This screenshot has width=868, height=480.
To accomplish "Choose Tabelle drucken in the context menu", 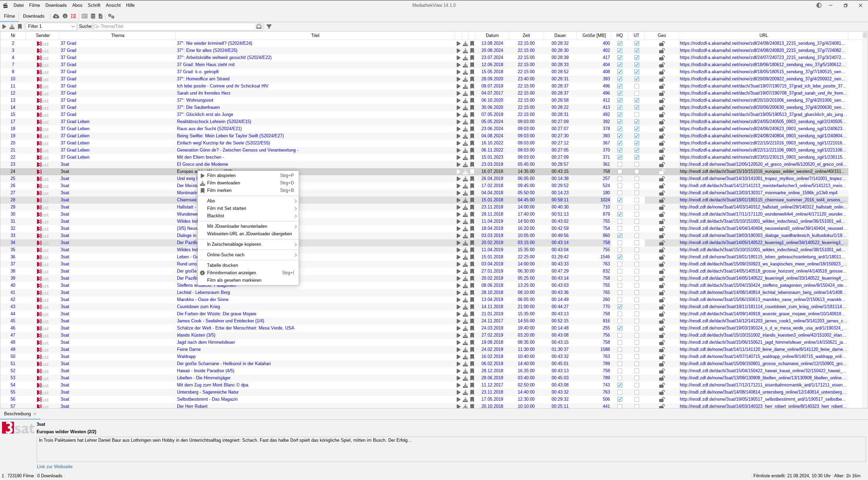I will tap(248, 265).
